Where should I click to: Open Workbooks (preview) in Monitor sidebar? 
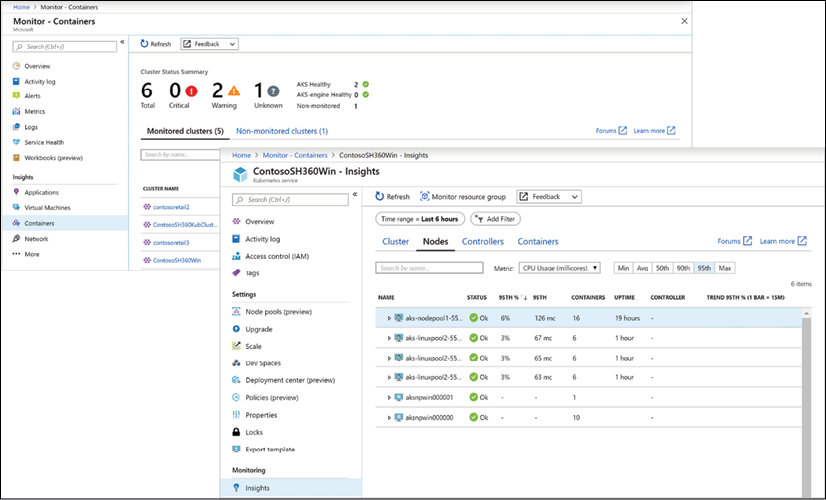click(x=53, y=158)
